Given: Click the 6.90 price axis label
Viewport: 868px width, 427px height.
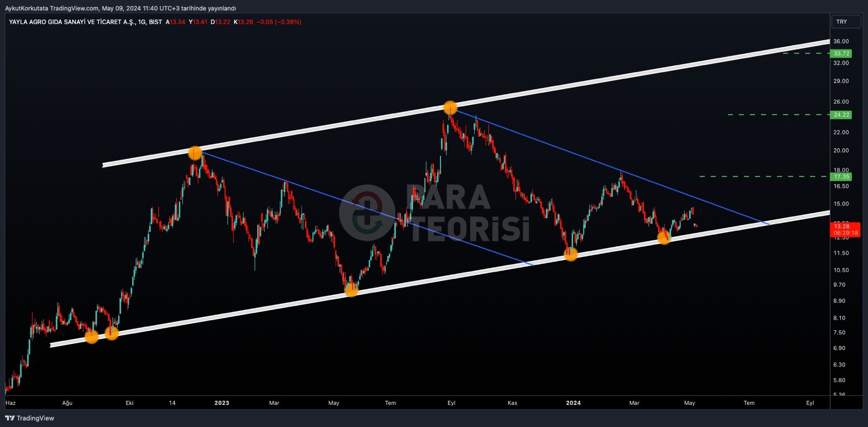Looking at the screenshot, I should tap(839, 348).
